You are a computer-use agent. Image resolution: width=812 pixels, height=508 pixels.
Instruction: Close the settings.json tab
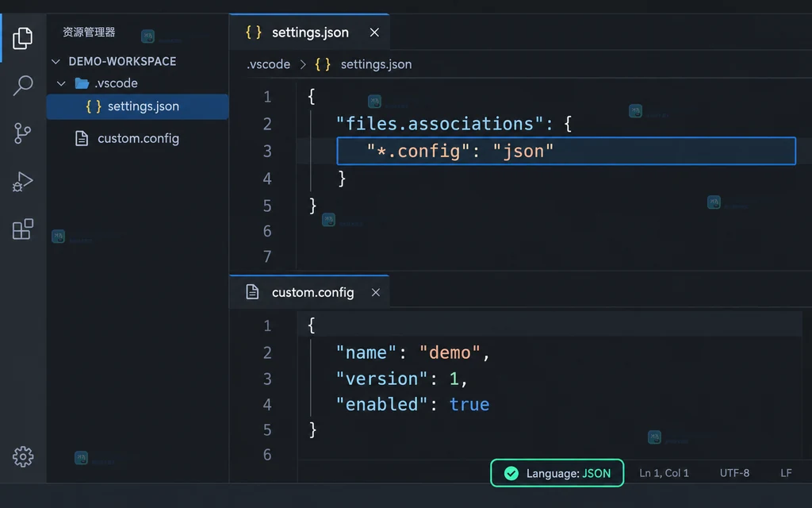374,32
